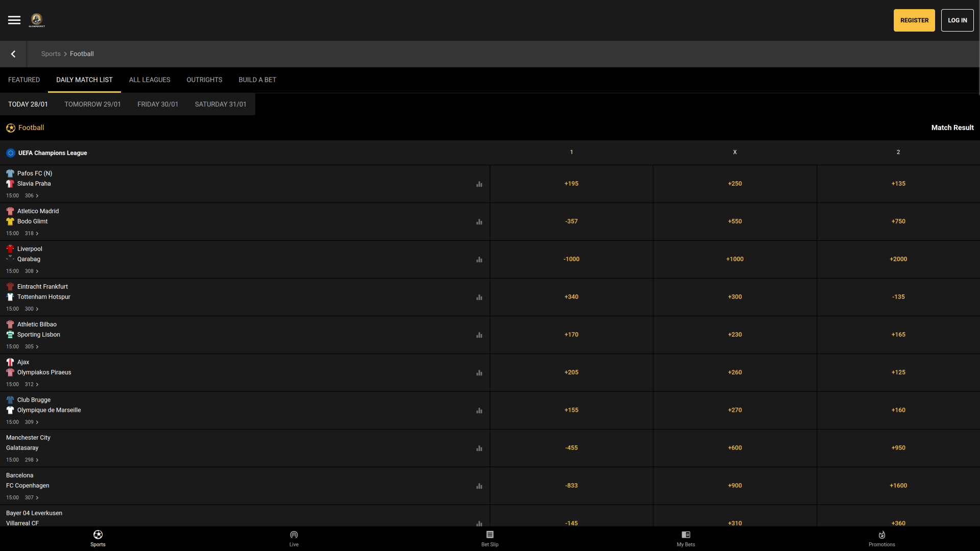Open My Bets in bottom bar
The height and width of the screenshot is (551, 980).
click(685, 538)
